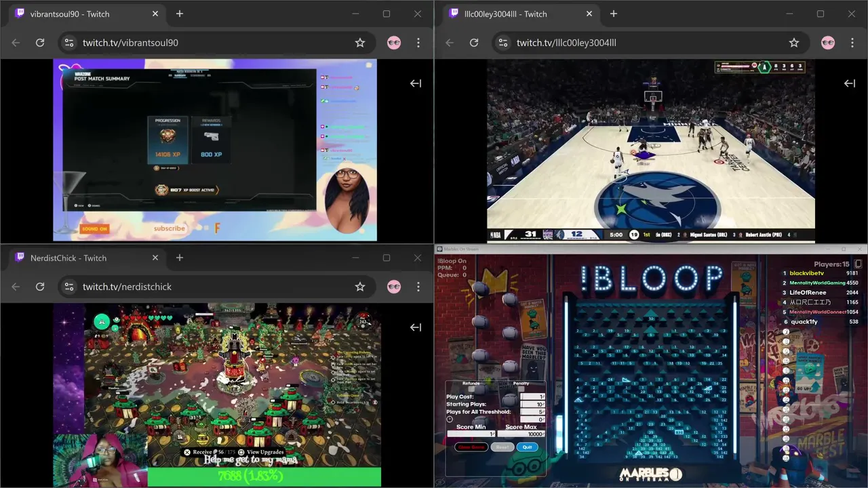Click the blue Quit button
Screen dimensions: 868x488
pyautogui.click(x=528, y=447)
